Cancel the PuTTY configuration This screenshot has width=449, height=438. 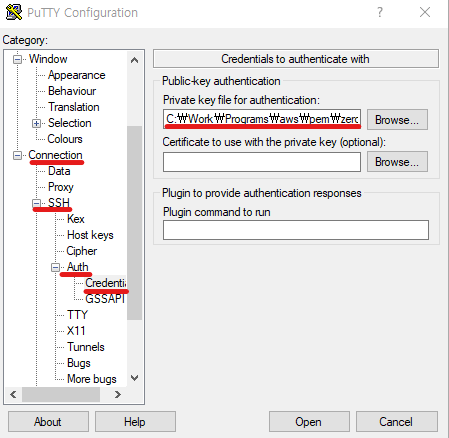tap(397, 422)
